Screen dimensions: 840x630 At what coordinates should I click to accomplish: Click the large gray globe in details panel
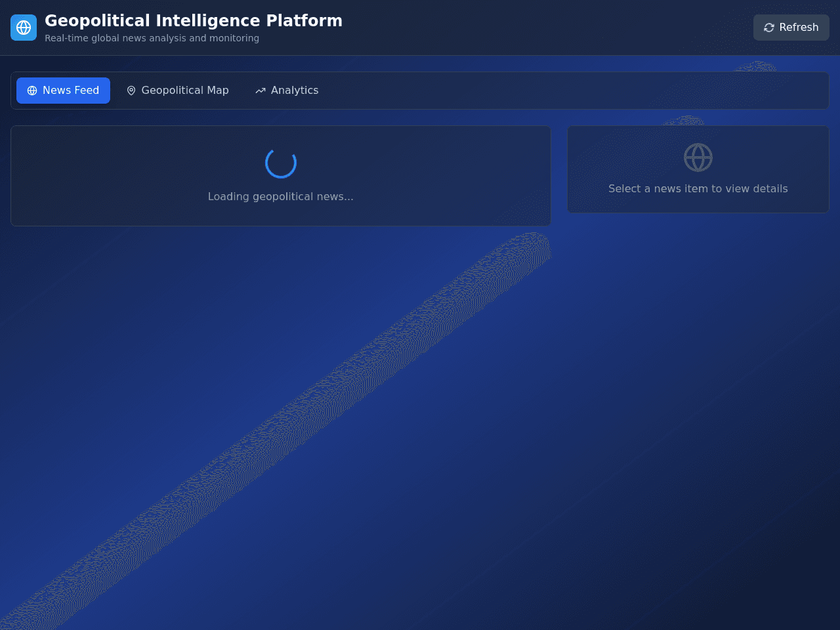coord(698,157)
